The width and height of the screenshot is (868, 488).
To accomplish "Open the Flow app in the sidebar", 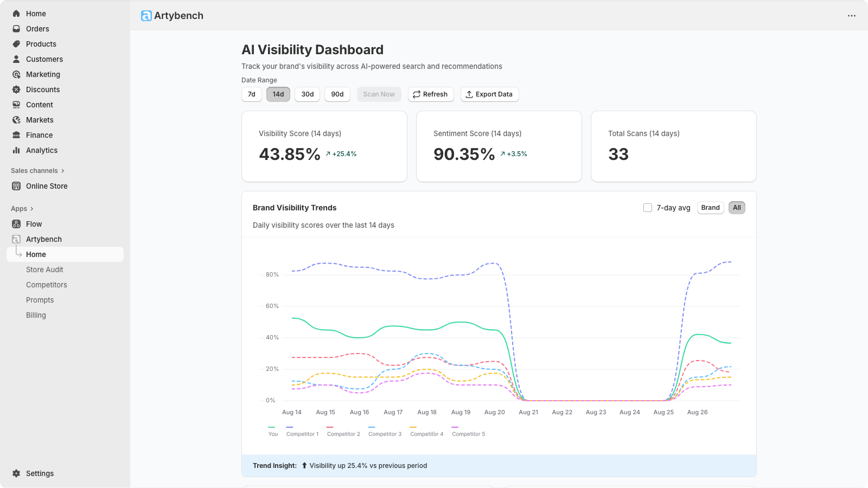I will coord(34,224).
